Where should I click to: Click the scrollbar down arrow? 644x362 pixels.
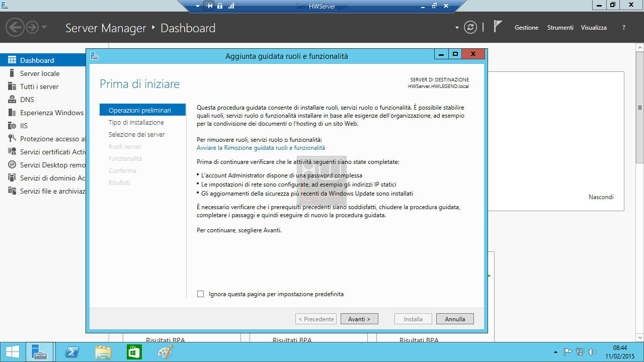pos(640,337)
